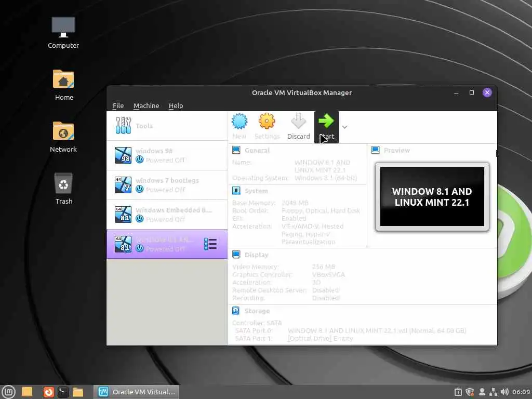Click the Remote Desktop Server Disabled value
The width and height of the screenshot is (532, 399).
click(325, 290)
